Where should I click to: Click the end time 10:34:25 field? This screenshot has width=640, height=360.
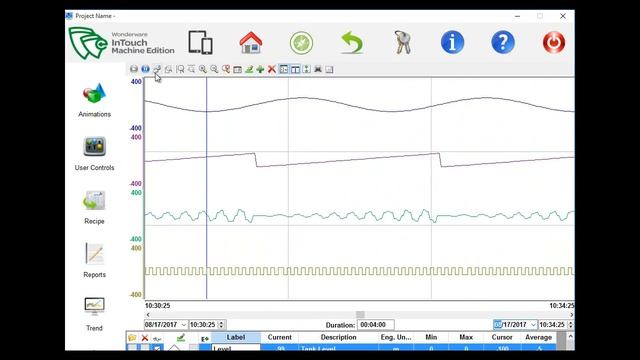[553, 324]
